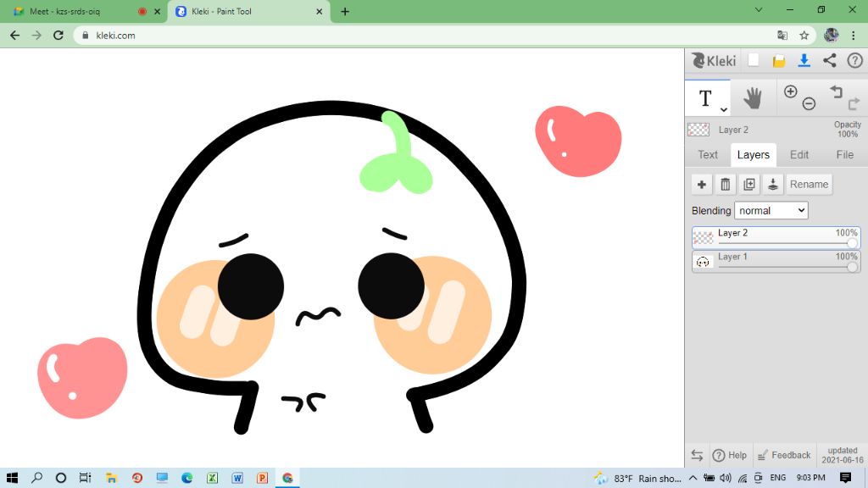
Task: Click the updated 2021-06-16 changelog text
Action: pyautogui.click(x=842, y=455)
